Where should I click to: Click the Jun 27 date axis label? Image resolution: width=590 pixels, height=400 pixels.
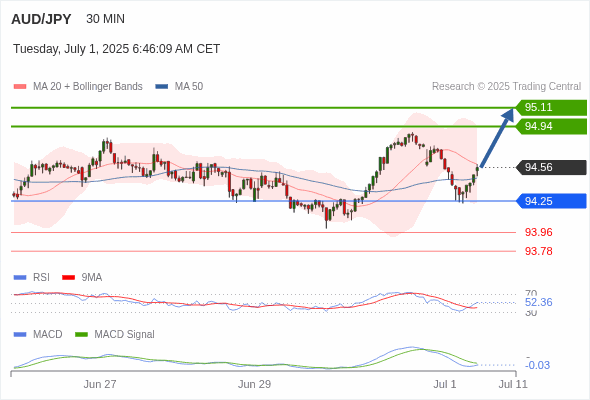point(100,384)
